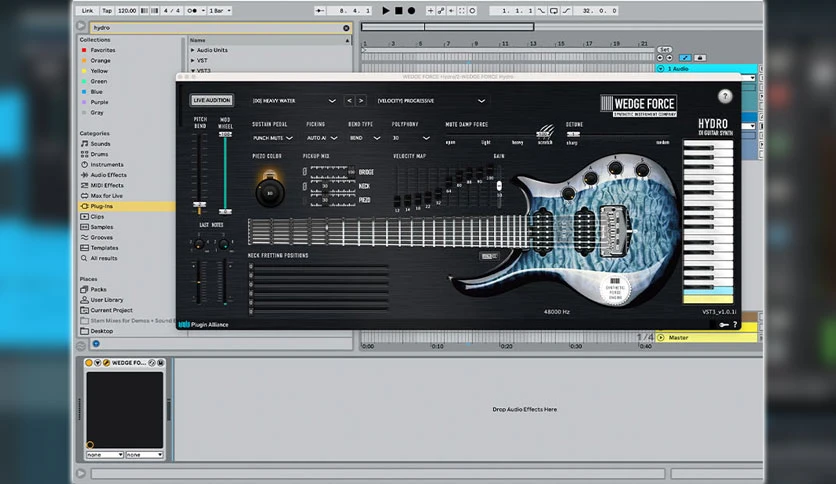The image size is (836, 484).
Task: Open the Packs place
Action: (98, 289)
